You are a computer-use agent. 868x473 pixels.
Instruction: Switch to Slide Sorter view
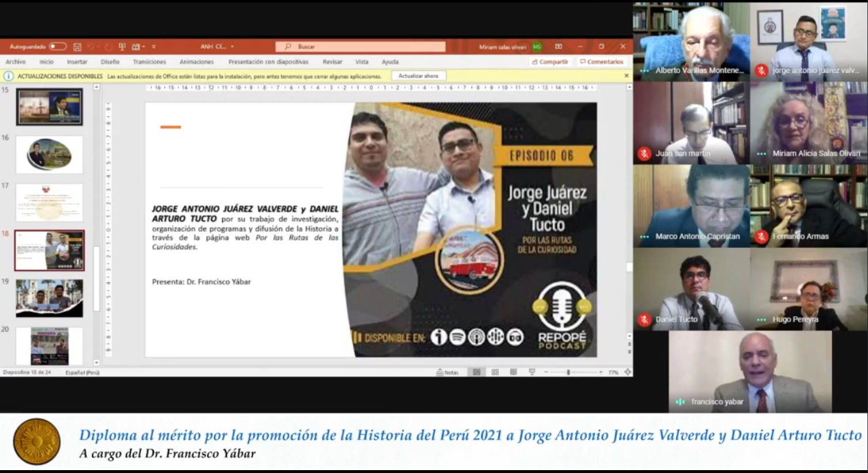click(495, 372)
